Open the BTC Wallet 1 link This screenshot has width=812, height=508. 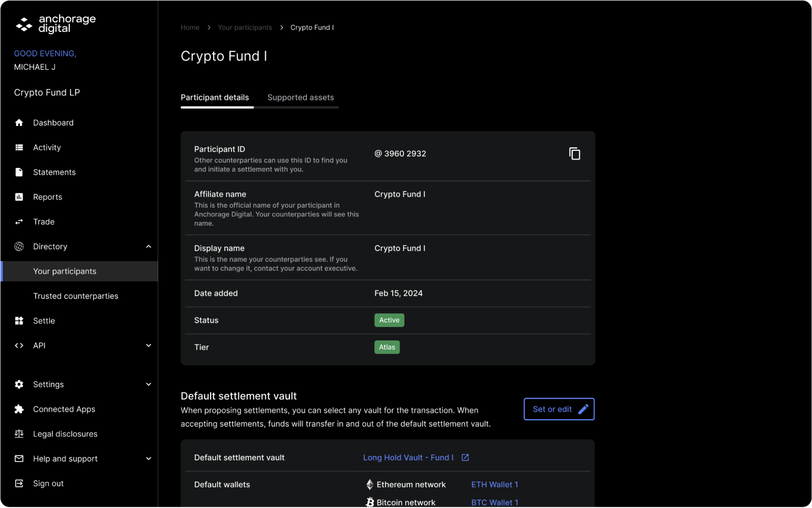tap(495, 503)
